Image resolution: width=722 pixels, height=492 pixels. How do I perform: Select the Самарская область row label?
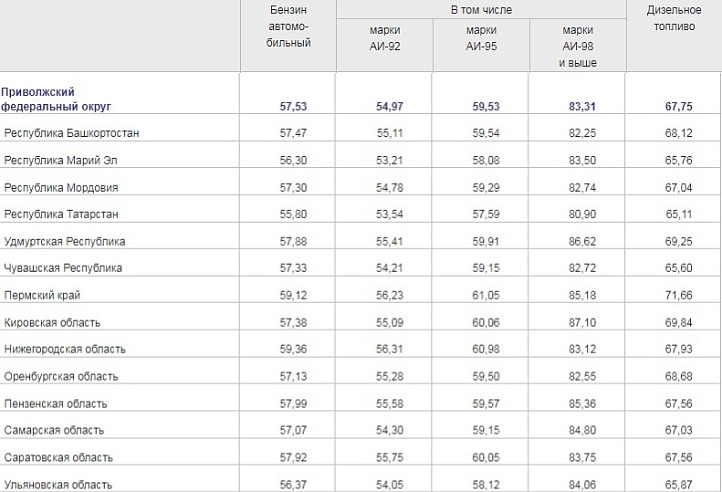tap(56, 431)
